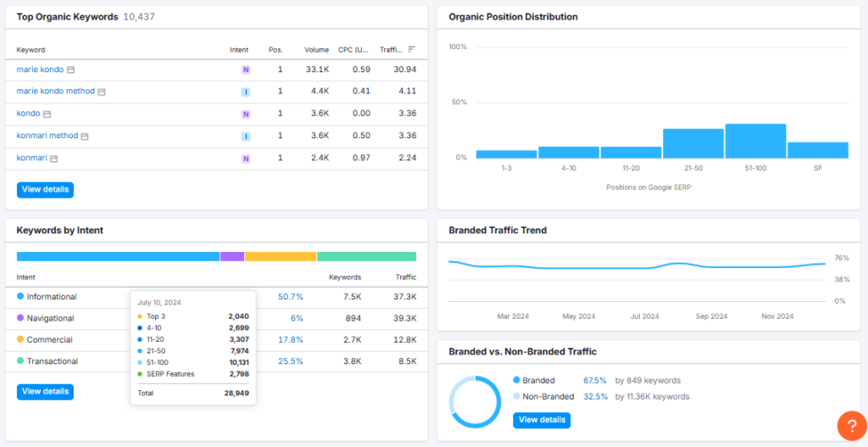Click the 21-50 positions bar in distribution chart
Viewport: 868px width, 447px height.
point(693,143)
